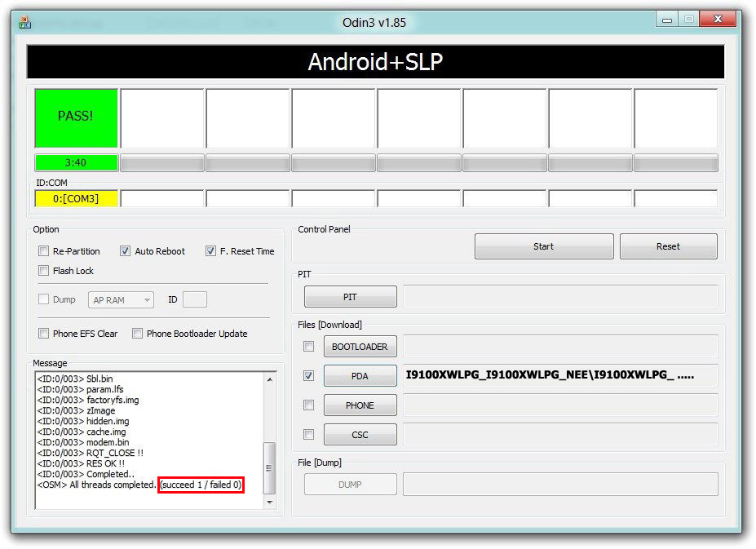Uncheck the checkbox beside PDA
The image size is (756, 549).
(308, 376)
